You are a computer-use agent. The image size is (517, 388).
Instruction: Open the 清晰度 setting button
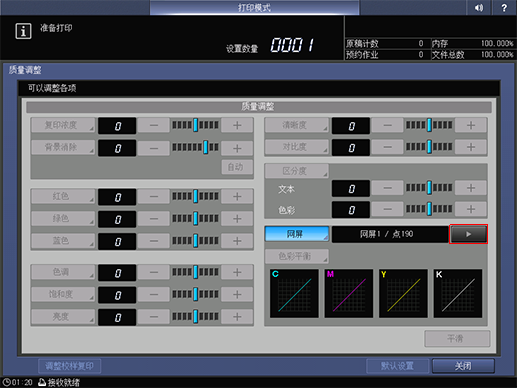[297, 125]
